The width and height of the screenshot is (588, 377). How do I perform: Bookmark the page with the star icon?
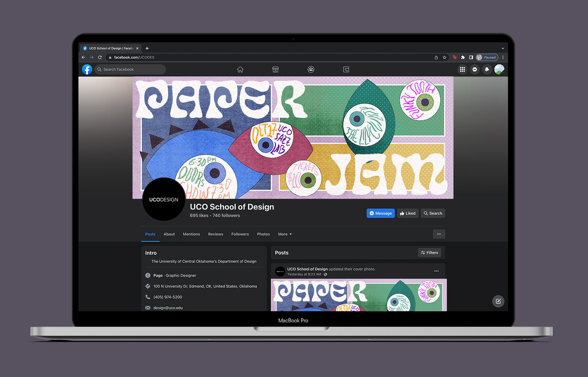point(445,57)
